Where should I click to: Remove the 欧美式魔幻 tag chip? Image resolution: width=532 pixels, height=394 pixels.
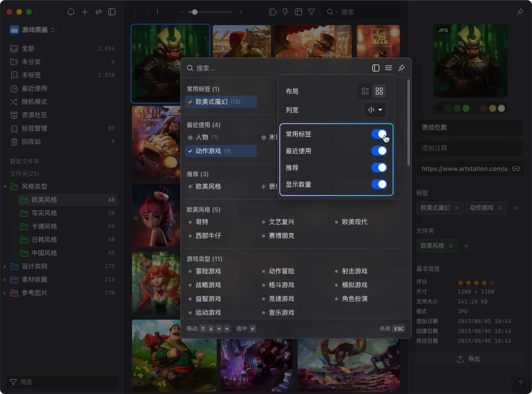(456, 208)
